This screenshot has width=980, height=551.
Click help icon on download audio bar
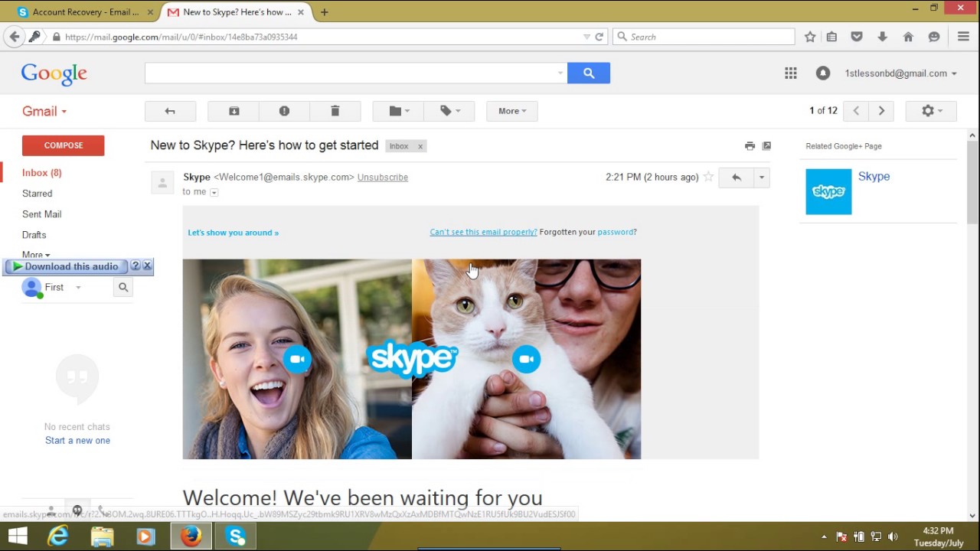pyautogui.click(x=136, y=266)
